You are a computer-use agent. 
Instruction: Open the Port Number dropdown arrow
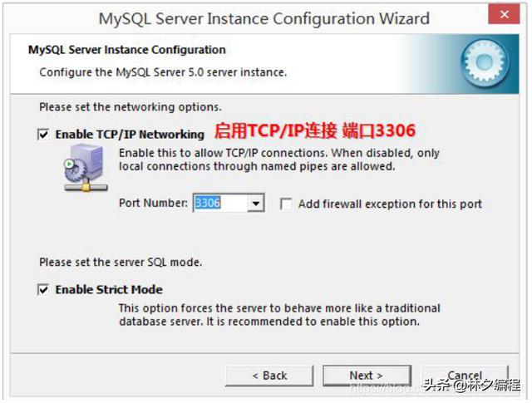pos(256,204)
